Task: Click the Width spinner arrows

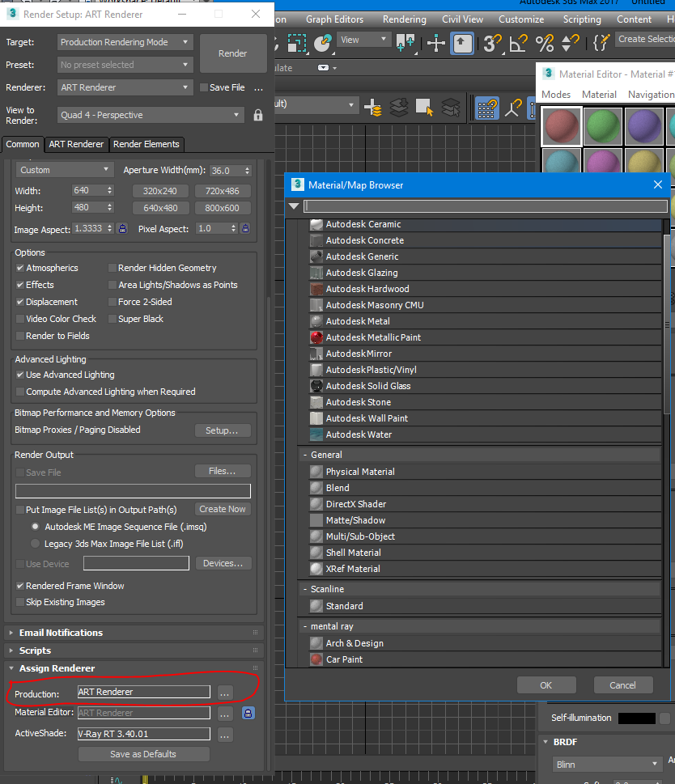Action: [x=109, y=190]
